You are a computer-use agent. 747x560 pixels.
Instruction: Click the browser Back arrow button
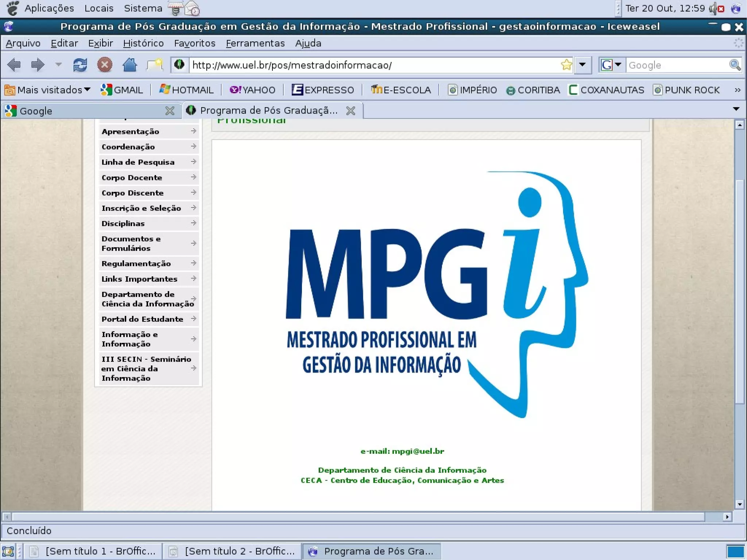point(14,65)
